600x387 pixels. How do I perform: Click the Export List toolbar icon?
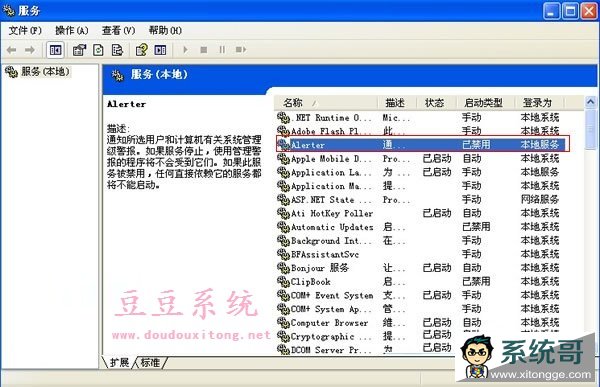117,50
